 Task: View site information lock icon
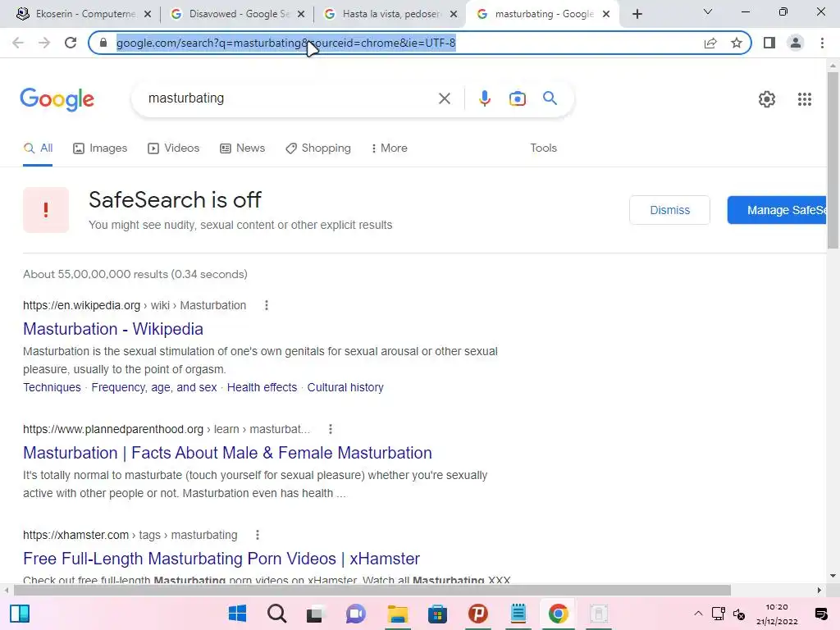tap(104, 43)
